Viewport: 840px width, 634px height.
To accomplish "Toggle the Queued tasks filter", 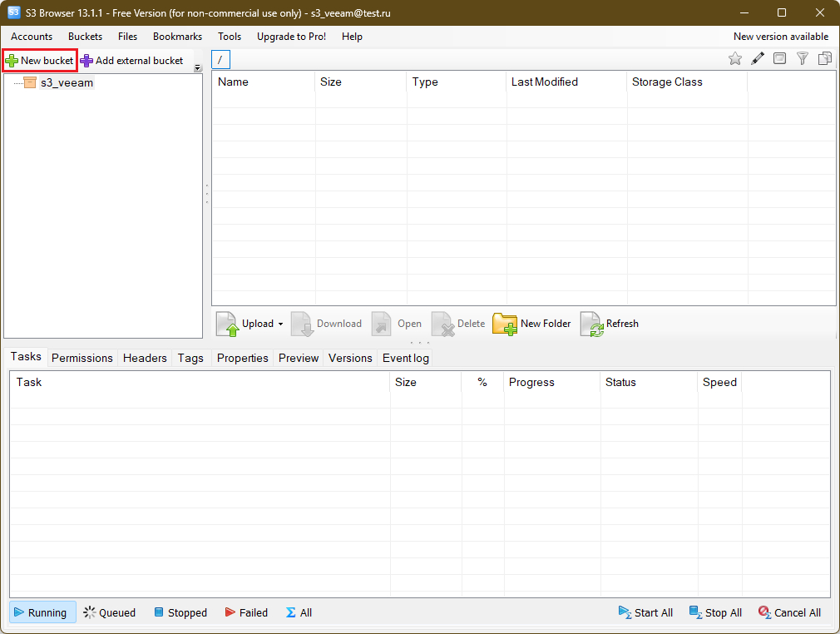I will (110, 612).
